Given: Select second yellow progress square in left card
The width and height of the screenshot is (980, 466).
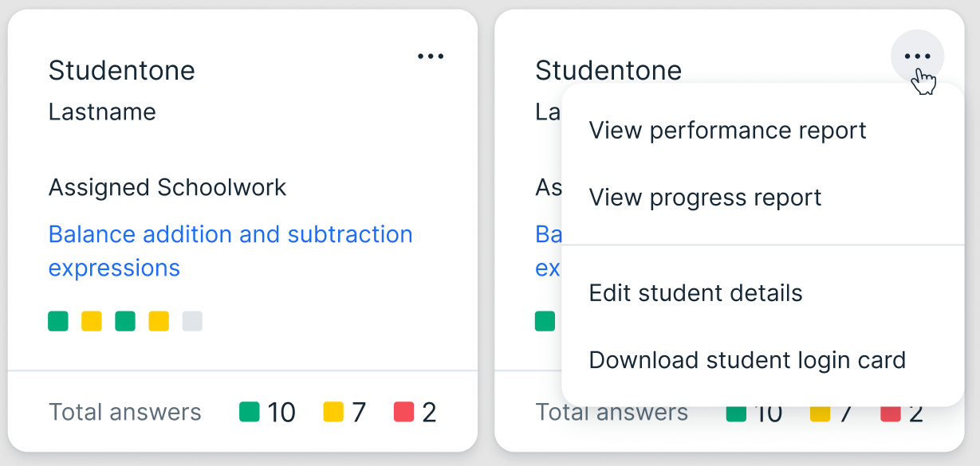Looking at the screenshot, I should (x=159, y=321).
